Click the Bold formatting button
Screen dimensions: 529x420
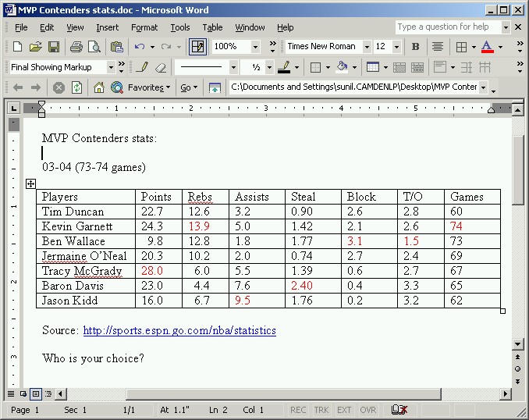(415, 47)
